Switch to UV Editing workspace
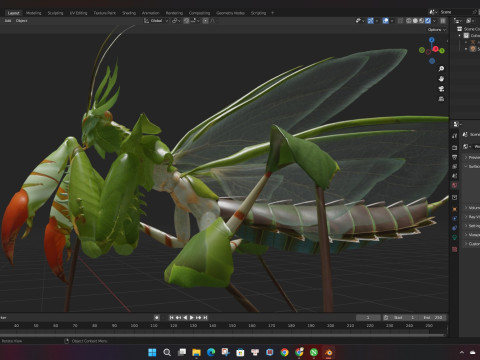Viewport: 480px width, 360px height. (78, 13)
